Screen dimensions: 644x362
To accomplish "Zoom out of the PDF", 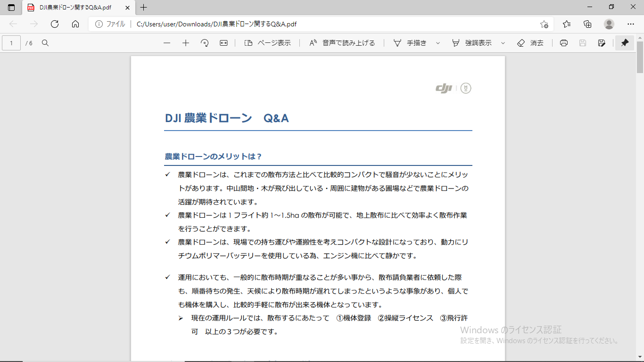I will coord(167,43).
